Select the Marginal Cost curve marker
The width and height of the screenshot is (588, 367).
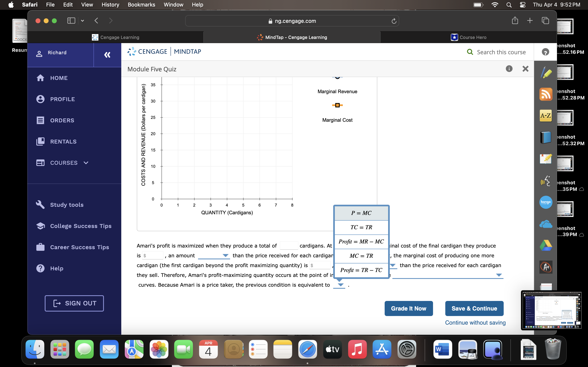pos(337,105)
